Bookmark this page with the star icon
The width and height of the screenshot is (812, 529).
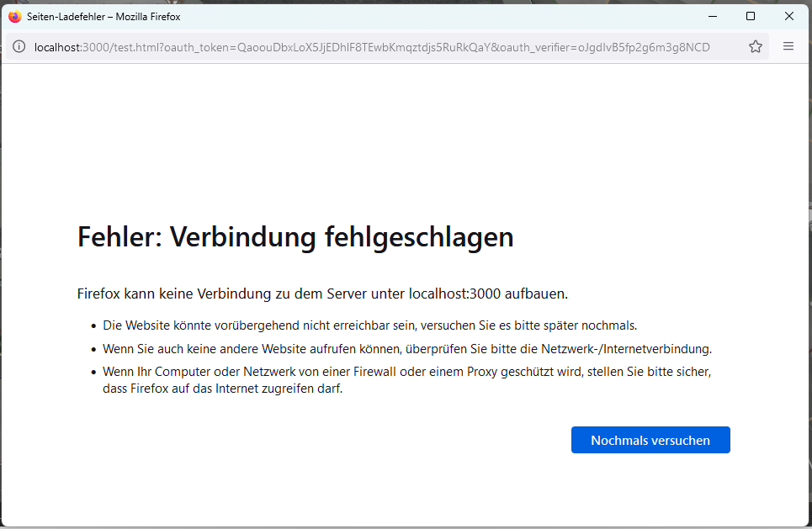click(755, 46)
